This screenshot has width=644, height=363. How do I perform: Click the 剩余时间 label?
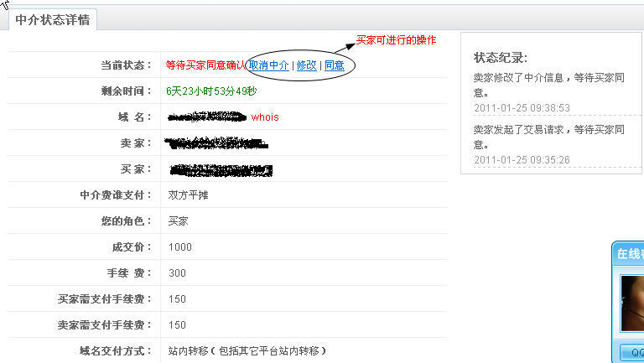coord(126,91)
